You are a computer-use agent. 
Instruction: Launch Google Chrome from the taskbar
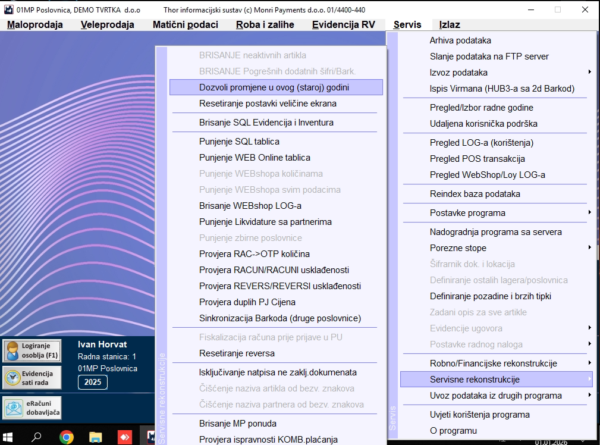[x=66, y=437]
